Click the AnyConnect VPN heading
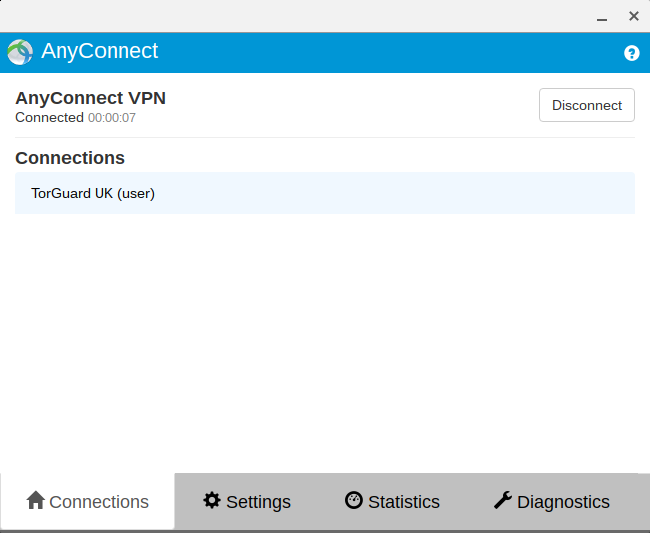Screen dimensions: 650x533 [x=90, y=98]
